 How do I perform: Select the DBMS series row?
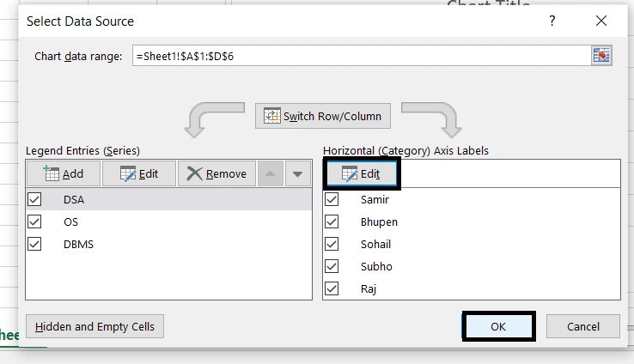click(x=169, y=244)
